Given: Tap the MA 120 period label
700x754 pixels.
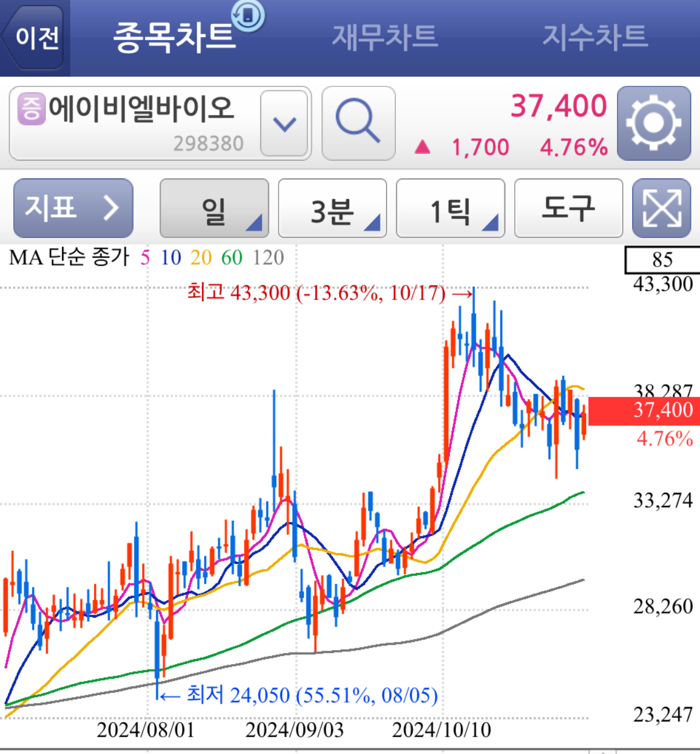Looking at the screenshot, I should click(x=268, y=257).
